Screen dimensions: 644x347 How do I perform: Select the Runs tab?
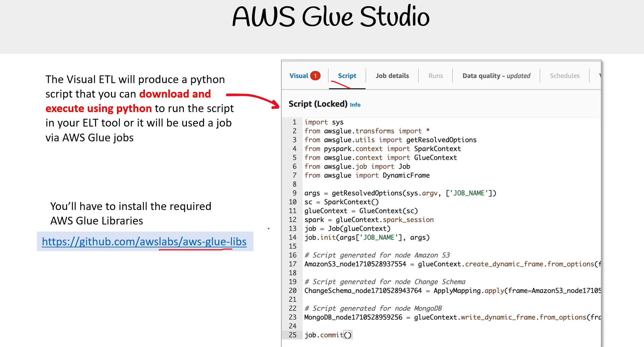pyautogui.click(x=436, y=76)
